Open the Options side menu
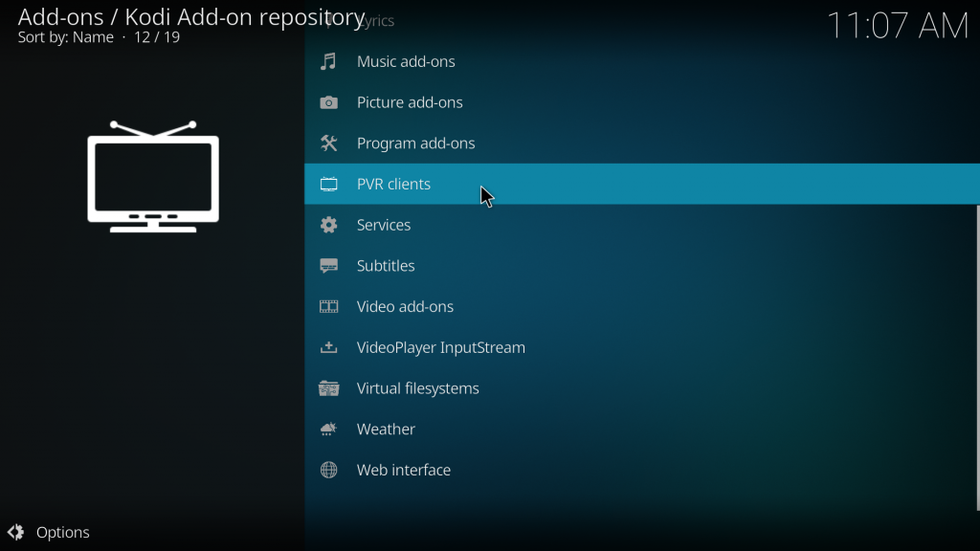Image resolution: width=980 pixels, height=551 pixels. 49,532
